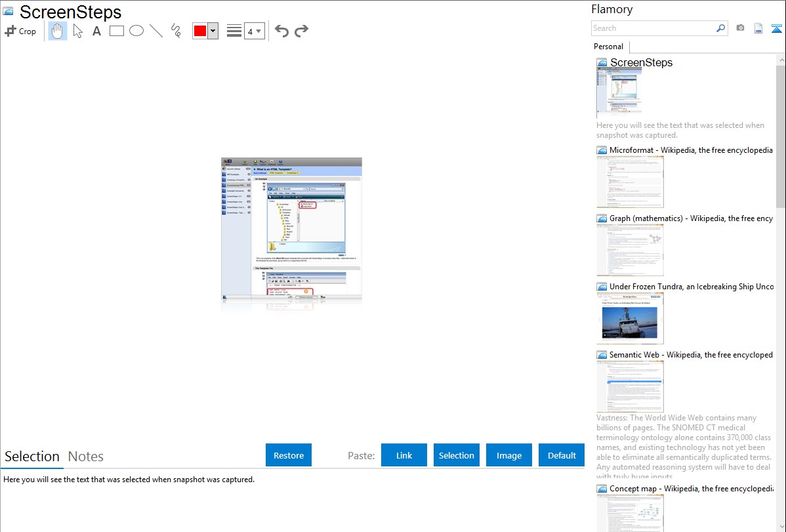The width and height of the screenshot is (786, 532).
Task: Open the ScreenSteps snapshot thumbnail in the list
Action: pos(619,92)
